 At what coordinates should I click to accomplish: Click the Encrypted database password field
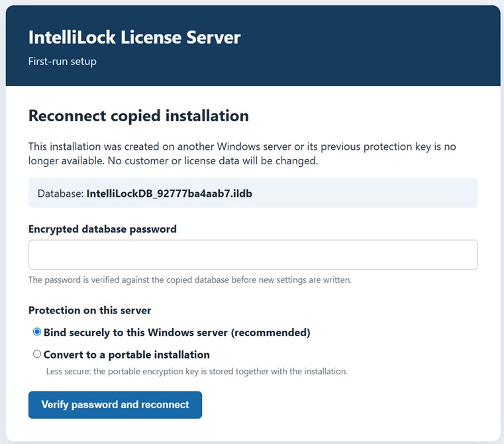pyautogui.click(x=253, y=254)
